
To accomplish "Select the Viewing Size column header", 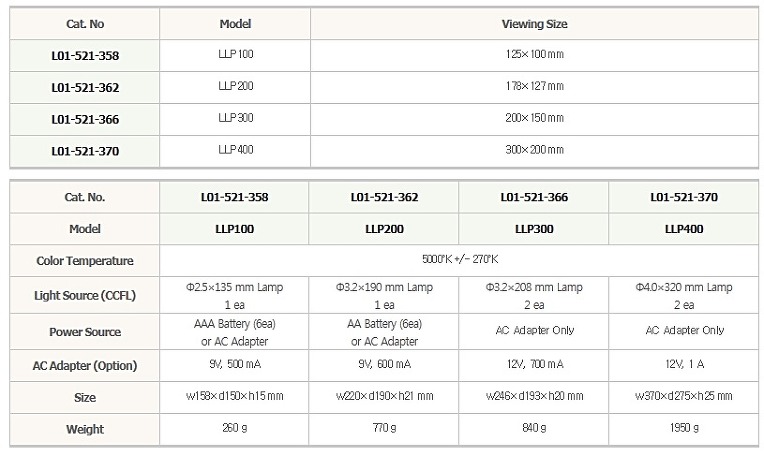I will point(535,24).
